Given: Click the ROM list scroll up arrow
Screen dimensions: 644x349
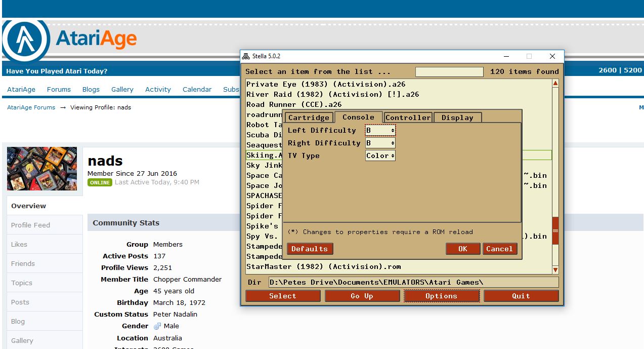Looking at the screenshot, I should click(x=555, y=84).
